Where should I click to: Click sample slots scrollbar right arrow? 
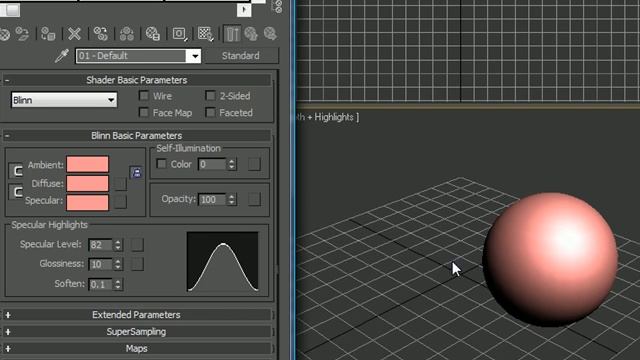(244, 9)
